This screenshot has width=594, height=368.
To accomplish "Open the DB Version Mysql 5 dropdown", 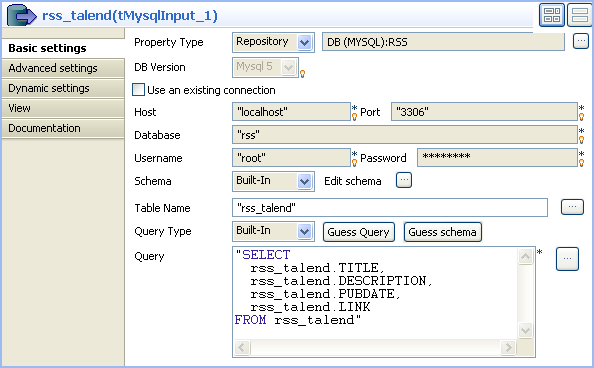I will tap(265, 67).
